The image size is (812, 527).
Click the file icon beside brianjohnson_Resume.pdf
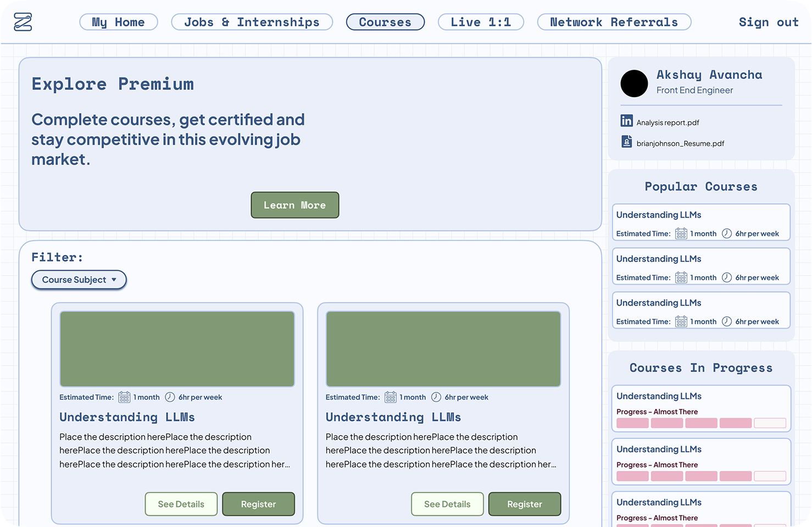[626, 142]
